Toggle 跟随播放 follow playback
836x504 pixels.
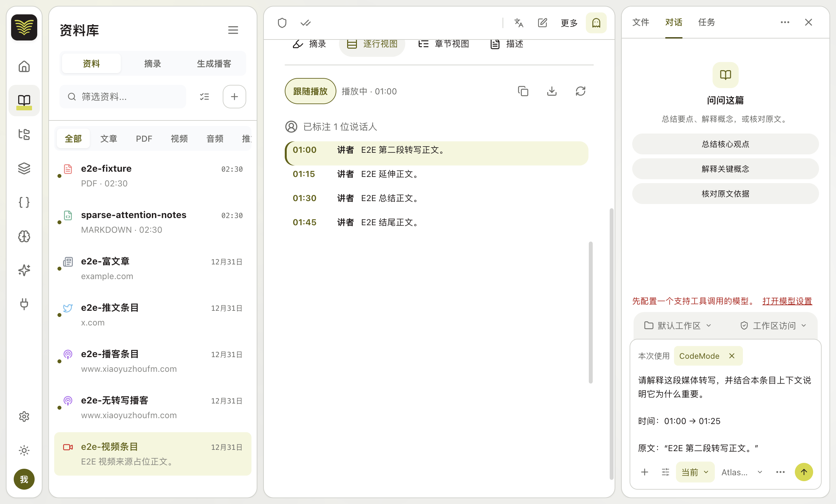coord(310,91)
